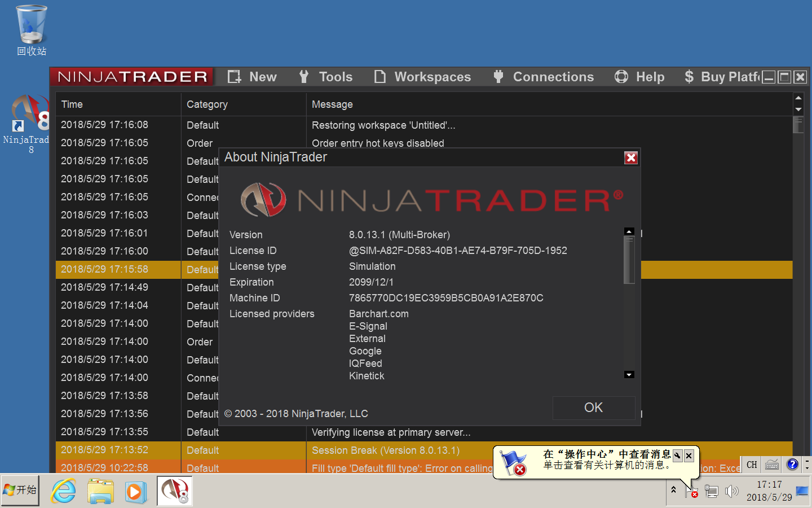Select Barchart.com in licensed providers
Viewport: 812px width, 508px height.
379,314
